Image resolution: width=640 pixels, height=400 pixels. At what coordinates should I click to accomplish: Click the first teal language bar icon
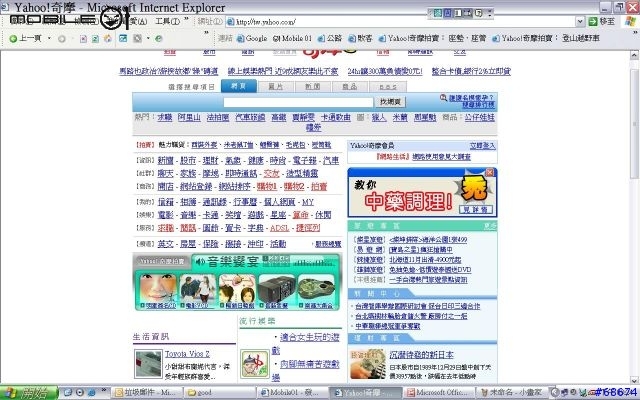pyautogui.click(x=438, y=13)
